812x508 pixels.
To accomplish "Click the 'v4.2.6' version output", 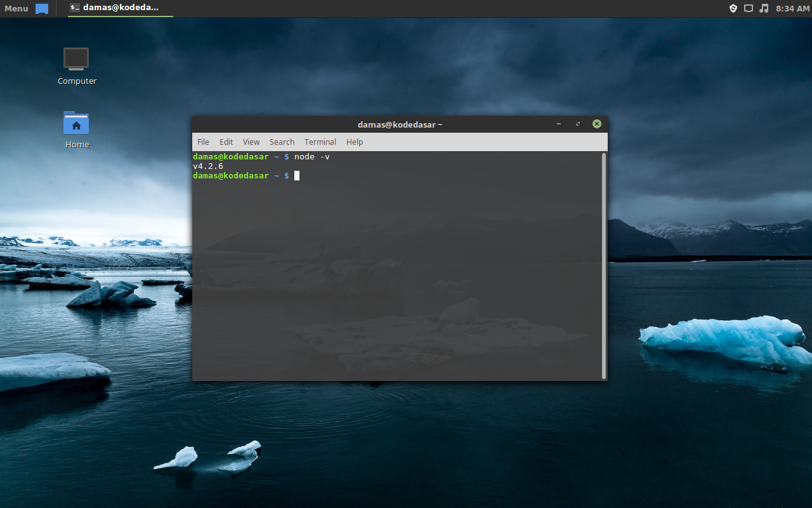I will [x=208, y=166].
